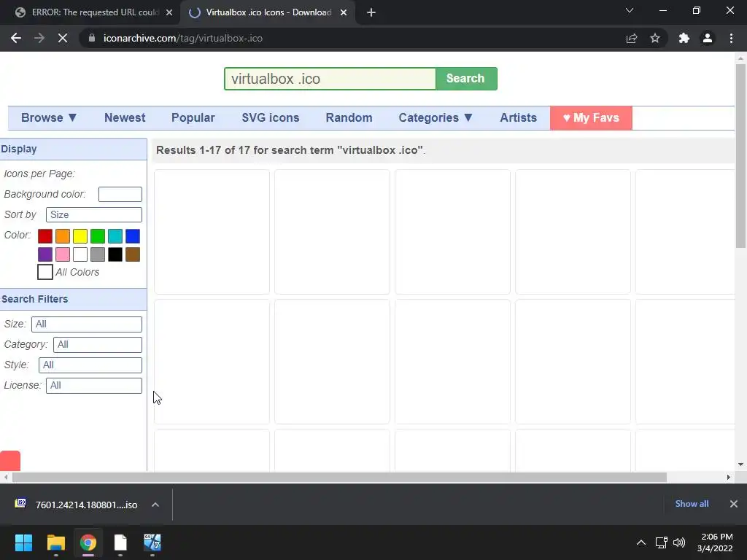Viewport: 747px width, 560px height.
Task: Open the Extensions puzzle icon
Action: 684,38
